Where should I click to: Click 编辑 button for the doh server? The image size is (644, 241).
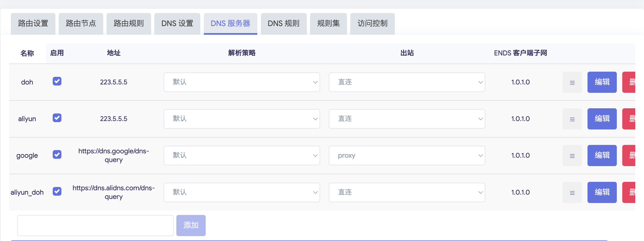(x=602, y=82)
